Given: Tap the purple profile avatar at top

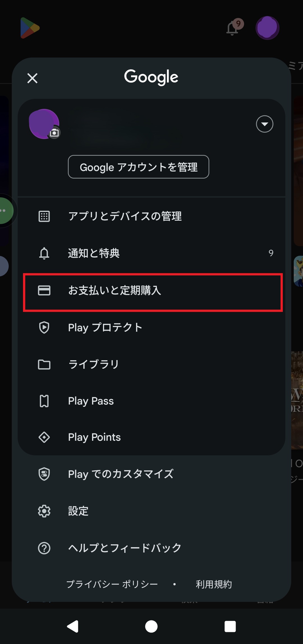Looking at the screenshot, I should pos(267,28).
